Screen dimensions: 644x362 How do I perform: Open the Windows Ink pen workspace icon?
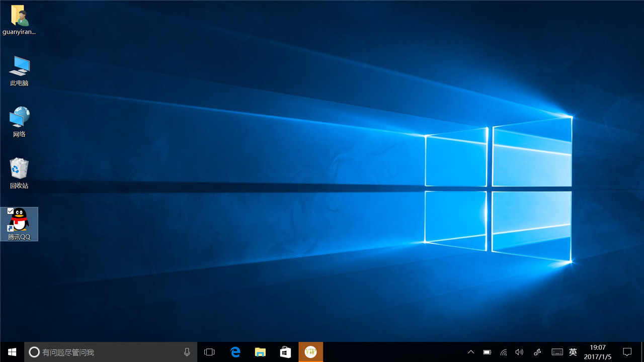point(537,352)
